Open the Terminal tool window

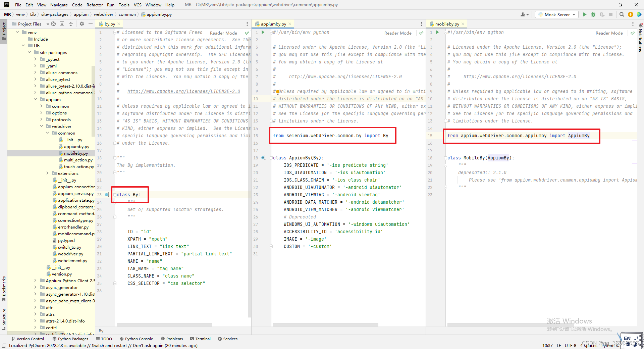click(x=200, y=339)
